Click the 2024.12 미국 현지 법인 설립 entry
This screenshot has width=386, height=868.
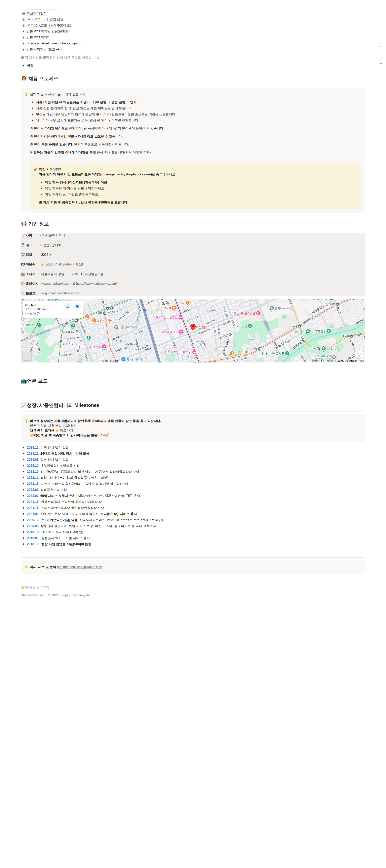pos(47,447)
